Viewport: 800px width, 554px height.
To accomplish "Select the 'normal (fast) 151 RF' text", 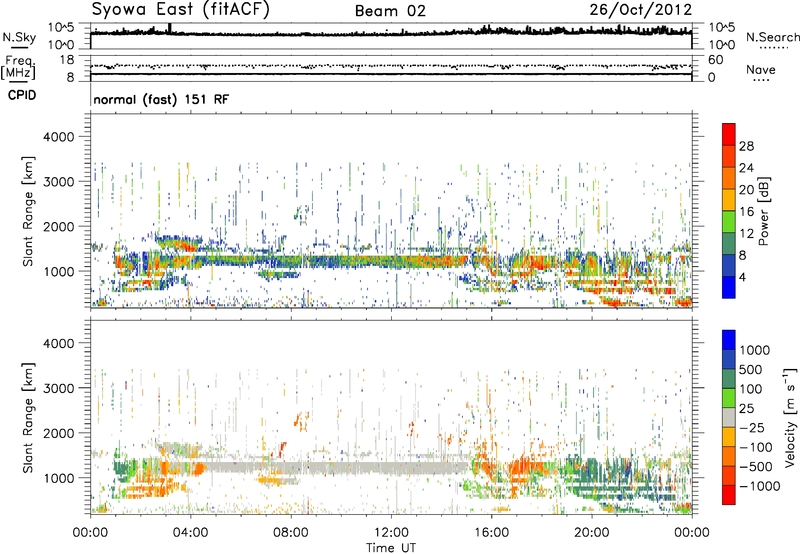I will 161,99.
